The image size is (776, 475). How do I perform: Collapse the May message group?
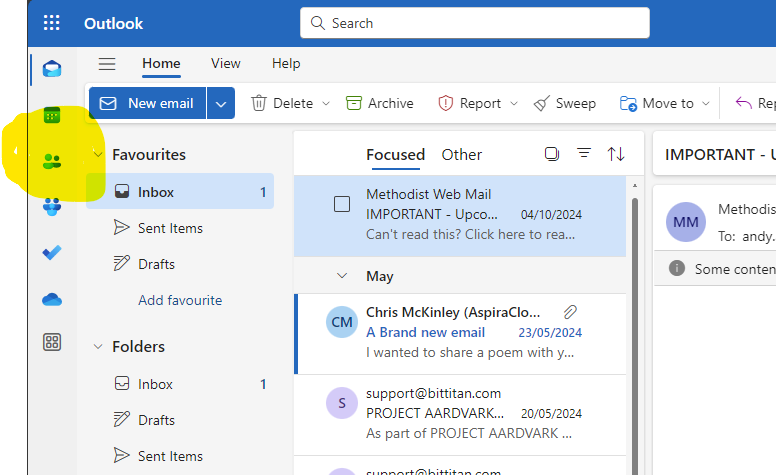click(342, 276)
